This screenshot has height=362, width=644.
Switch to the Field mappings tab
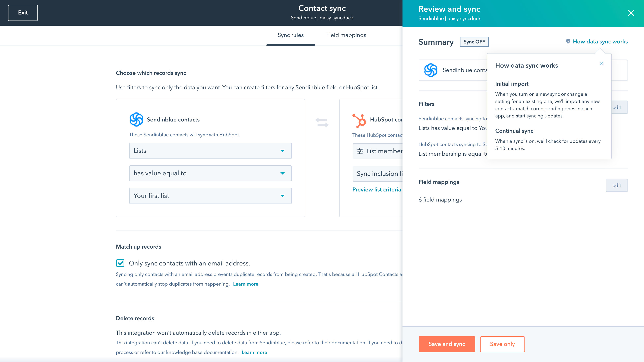click(346, 35)
